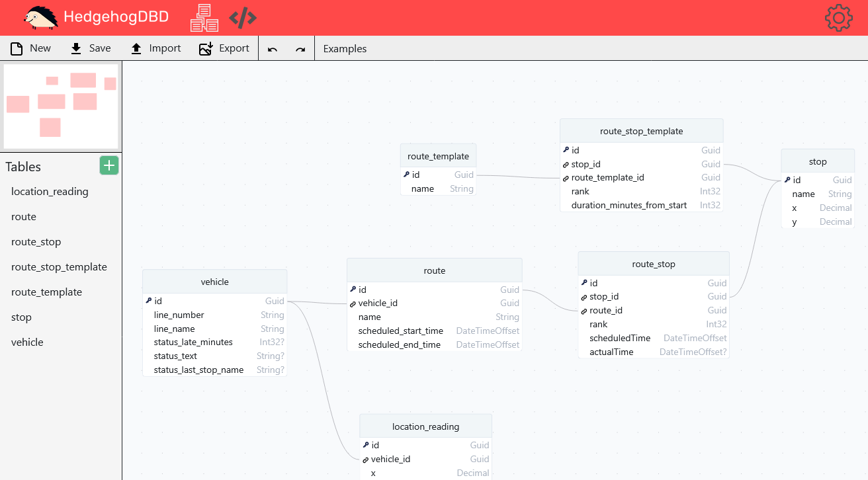Select location_reading in the Tables list
The width and height of the screenshot is (868, 480).
[x=50, y=192]
